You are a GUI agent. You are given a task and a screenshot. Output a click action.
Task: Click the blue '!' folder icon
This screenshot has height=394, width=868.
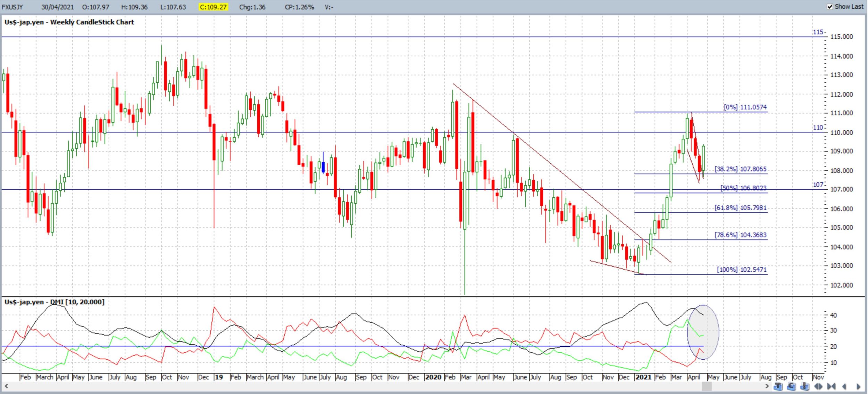(804, 386)
